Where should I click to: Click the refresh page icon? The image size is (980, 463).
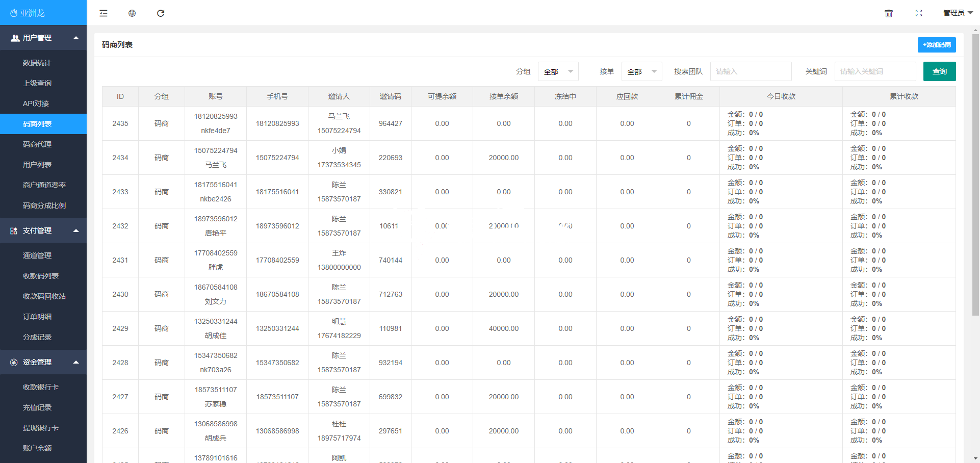161,13
